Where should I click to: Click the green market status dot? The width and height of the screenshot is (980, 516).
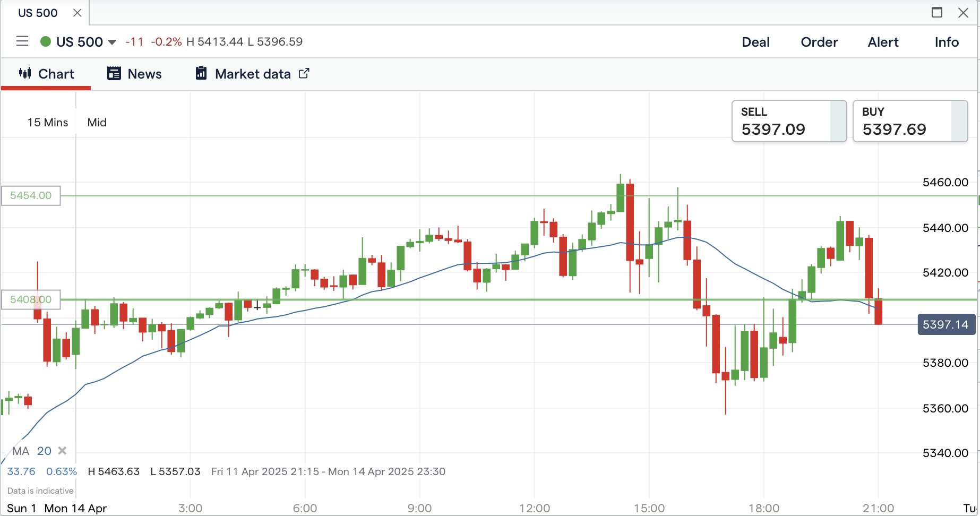46,41
